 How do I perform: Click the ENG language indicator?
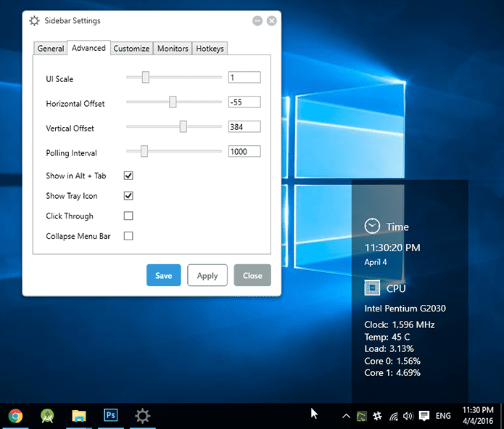click(443, 416)
